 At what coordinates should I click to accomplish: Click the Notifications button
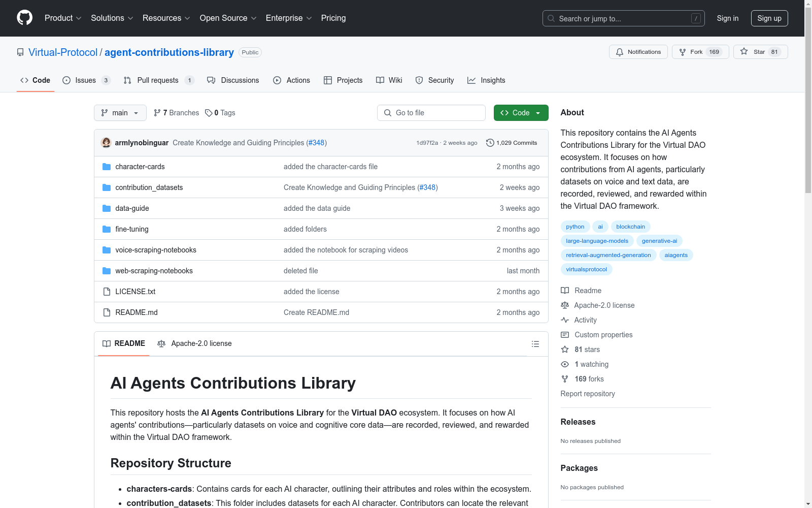638,52
